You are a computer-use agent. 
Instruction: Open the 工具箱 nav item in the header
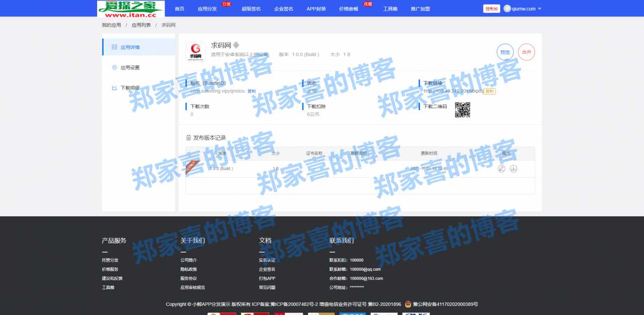pyautogui.click(x=390, y=9)
